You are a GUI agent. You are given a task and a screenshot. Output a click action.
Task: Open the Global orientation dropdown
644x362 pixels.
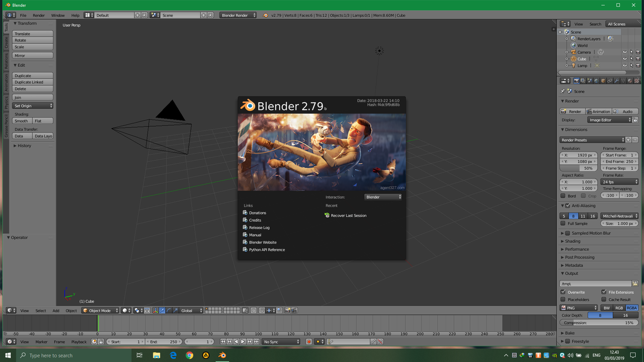[191, 311]
